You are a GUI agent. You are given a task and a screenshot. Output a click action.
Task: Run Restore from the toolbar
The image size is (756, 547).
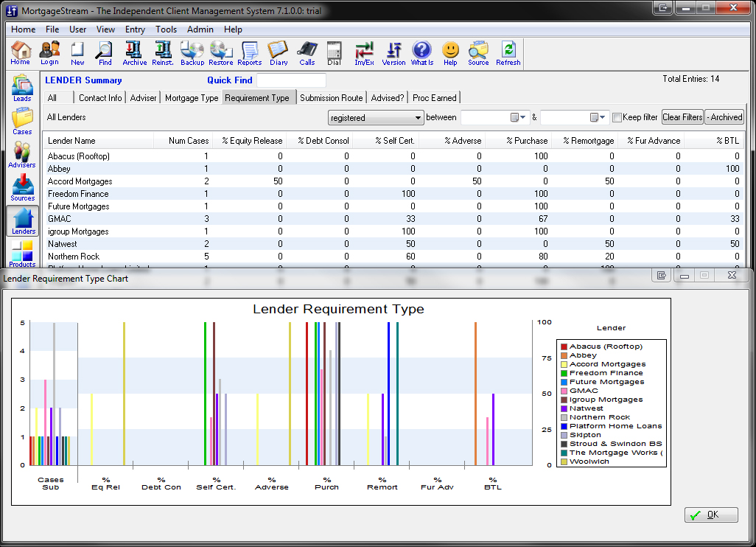(221, 53)
